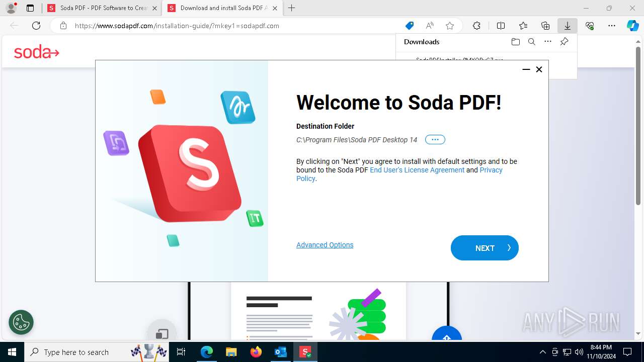644x362 pixels.
Task: Launch Firefox from taskbar
Action: pyautogui.click(x=256, y=352)
